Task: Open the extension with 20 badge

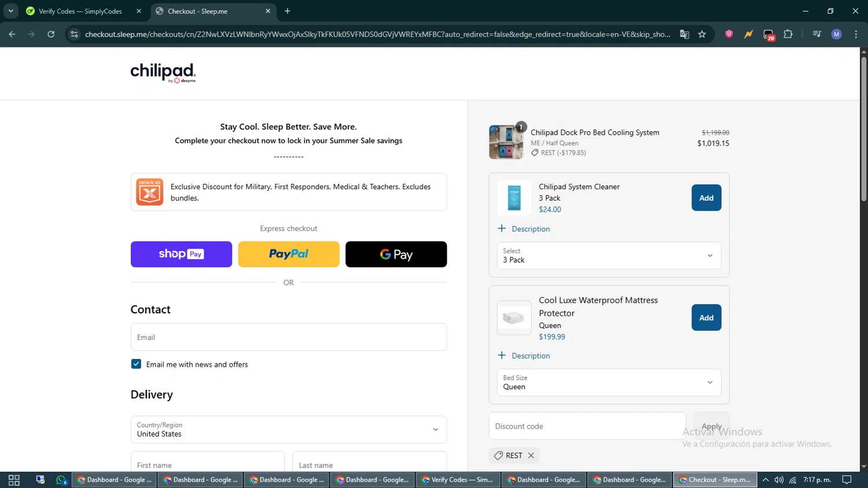Action: [x=768, y=35]
